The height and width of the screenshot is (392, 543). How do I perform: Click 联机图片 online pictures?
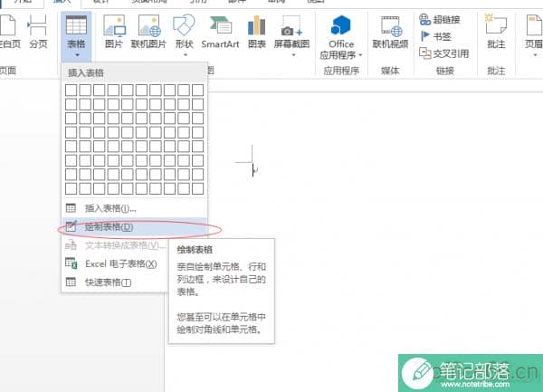[x=148, y=32]
